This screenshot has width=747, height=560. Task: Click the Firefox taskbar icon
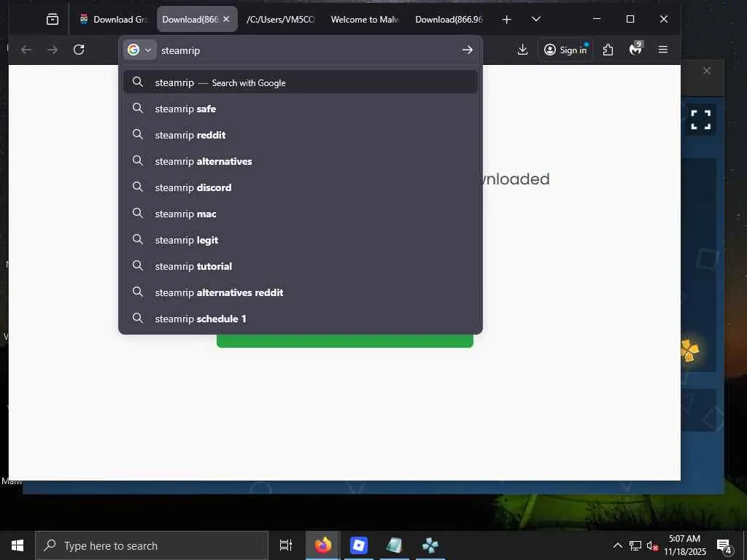point(322,545)
